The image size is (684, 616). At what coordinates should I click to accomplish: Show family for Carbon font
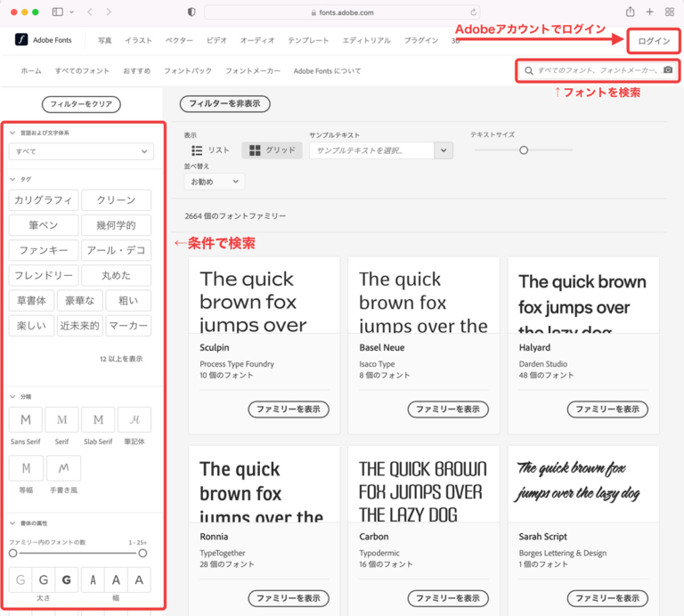448,598
